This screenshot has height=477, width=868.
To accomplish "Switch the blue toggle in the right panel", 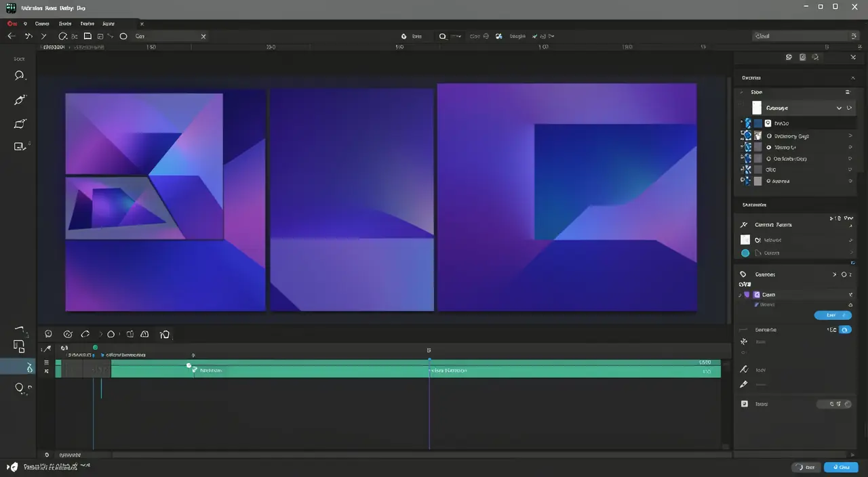I will pos(845,329).
